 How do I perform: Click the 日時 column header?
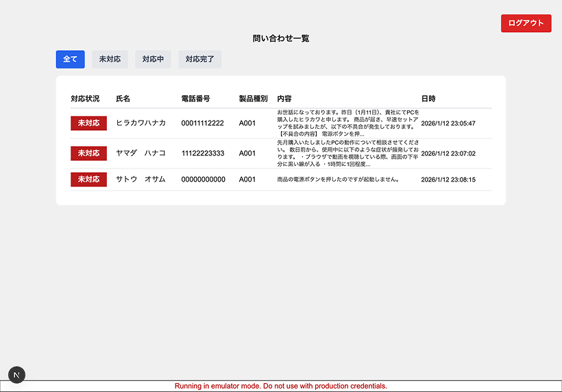[x=428, y=99]
